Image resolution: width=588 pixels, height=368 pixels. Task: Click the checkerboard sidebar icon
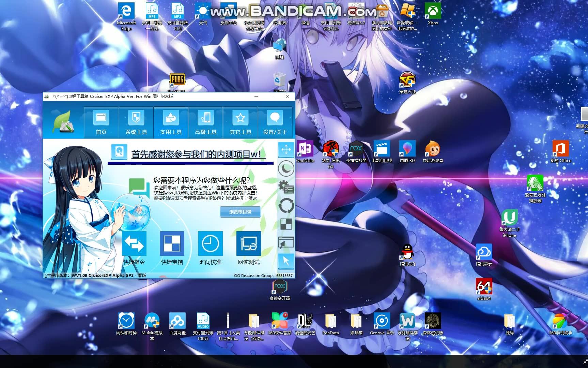(x=286, y=224)
